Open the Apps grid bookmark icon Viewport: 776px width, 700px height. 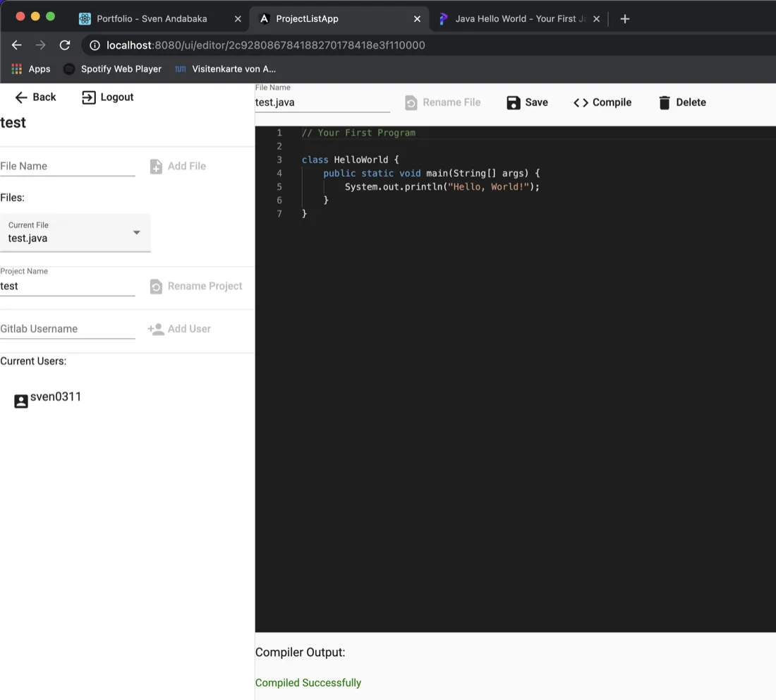coord(17,69)
